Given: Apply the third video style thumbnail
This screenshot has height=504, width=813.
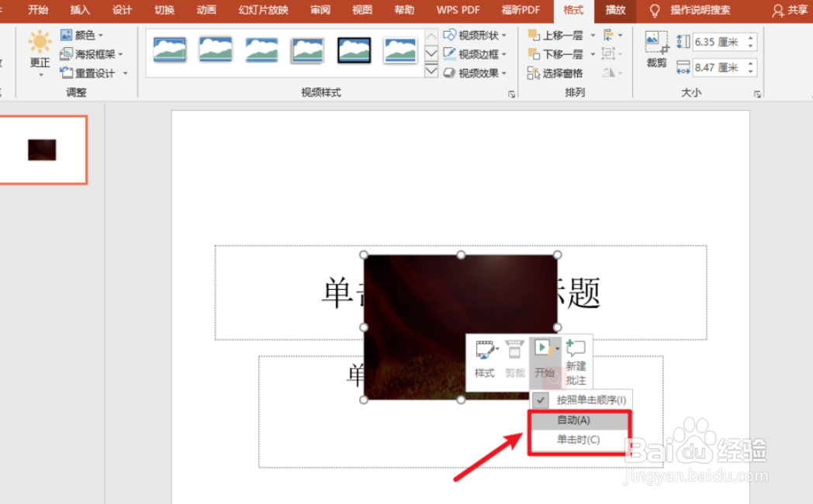Looking at the screenshot, I should (x=262, y=50).
